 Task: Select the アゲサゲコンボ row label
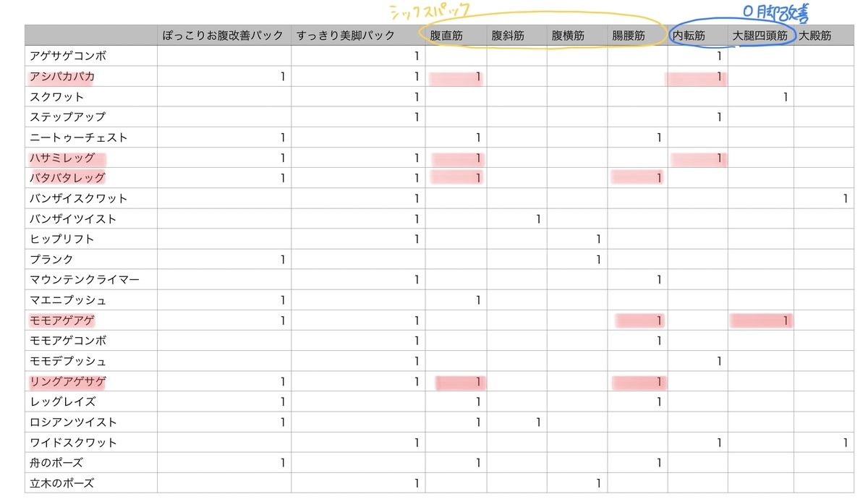pos(68,56)
